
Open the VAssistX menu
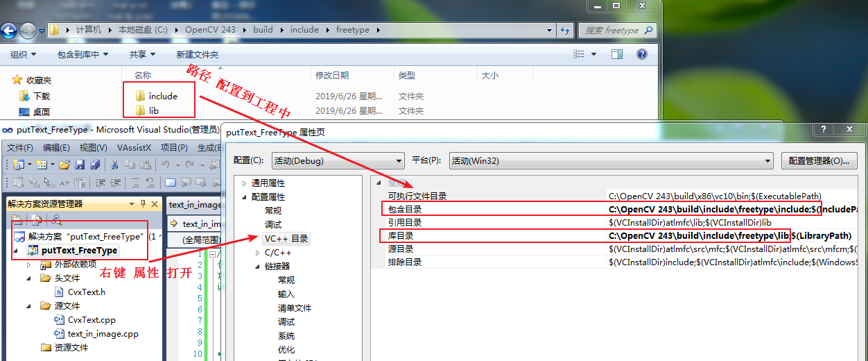134,148
